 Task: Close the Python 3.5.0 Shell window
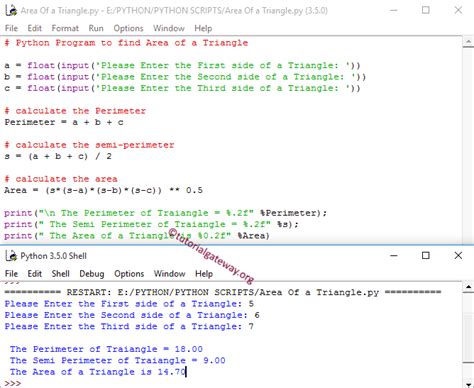(458, 256)
